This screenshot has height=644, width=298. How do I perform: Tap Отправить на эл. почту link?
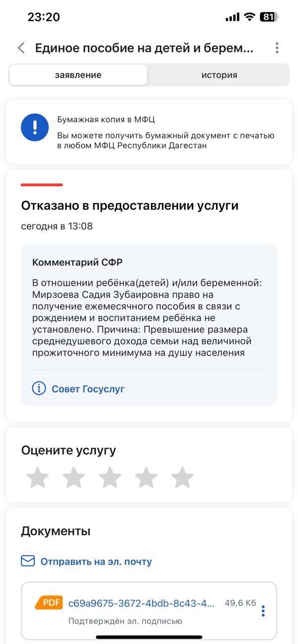point(96,562)
